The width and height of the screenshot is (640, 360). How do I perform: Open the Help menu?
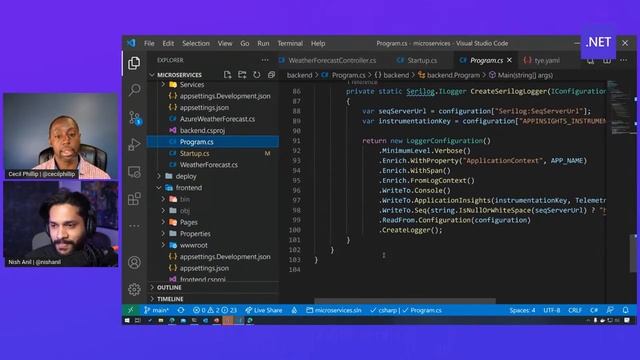(318, 43)
